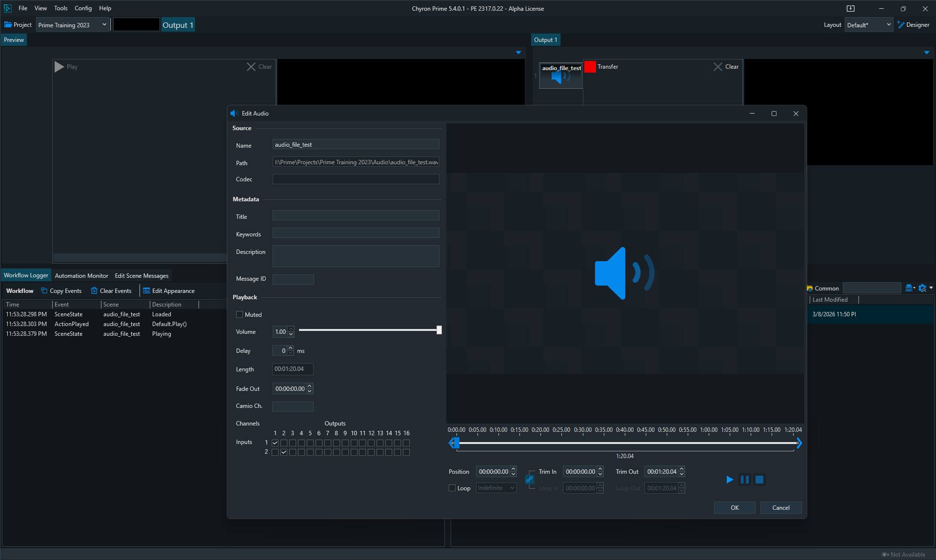Click the Preview Play triangle icon
The height and width of the screenshot is (560, 936).
[x=59, y=67]
